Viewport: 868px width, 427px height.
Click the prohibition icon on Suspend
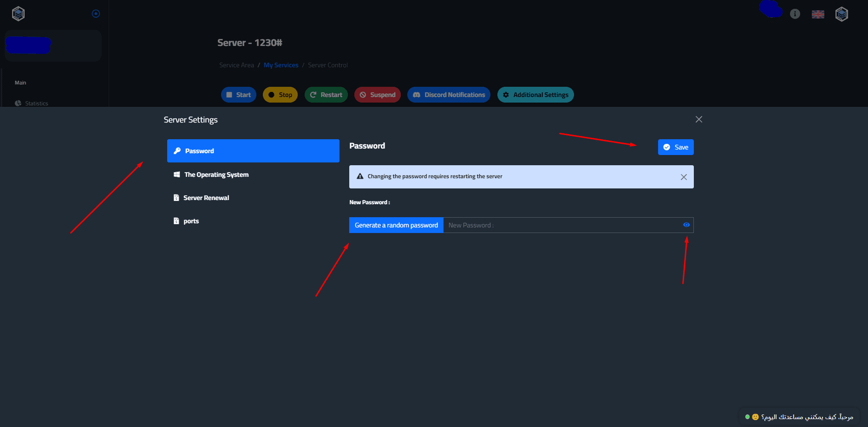click(x=363, y=95)
